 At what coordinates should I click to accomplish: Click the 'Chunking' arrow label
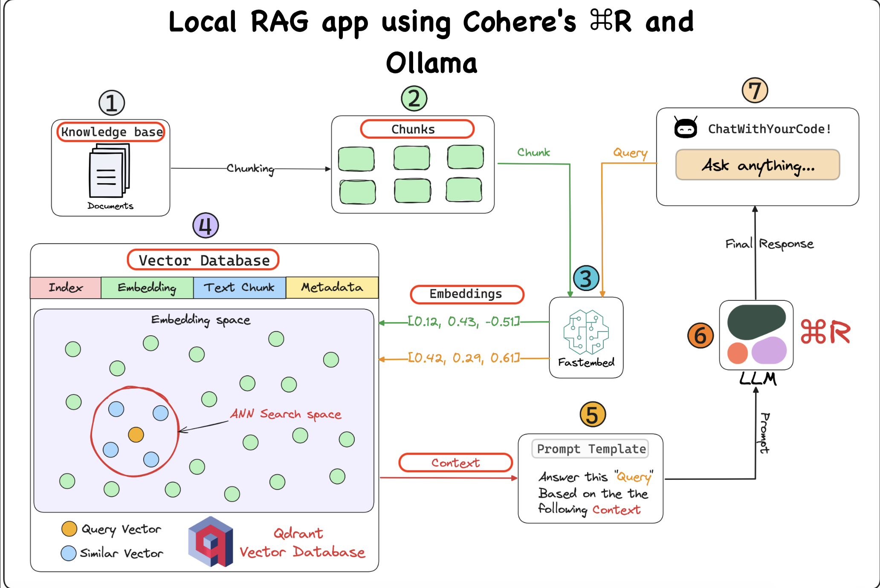(250, 169)
